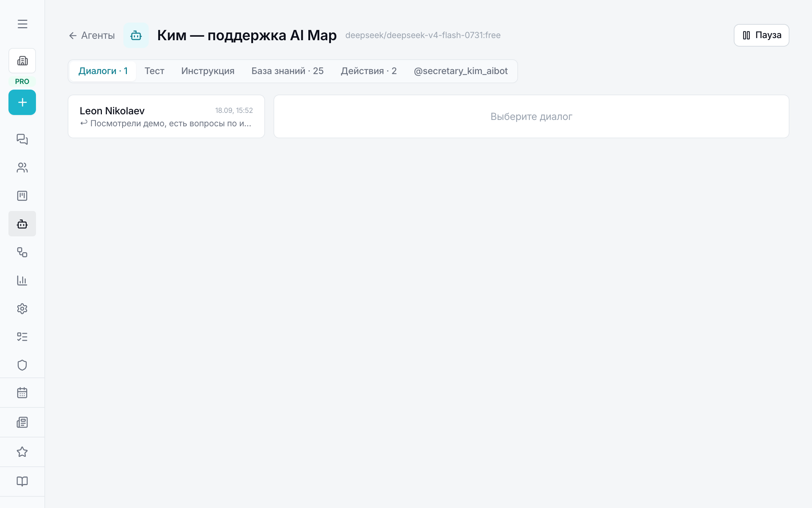Screen dimensions: 812x508
Task: Open the workflow nodes sidebar icon
Action: coord(22,252)
